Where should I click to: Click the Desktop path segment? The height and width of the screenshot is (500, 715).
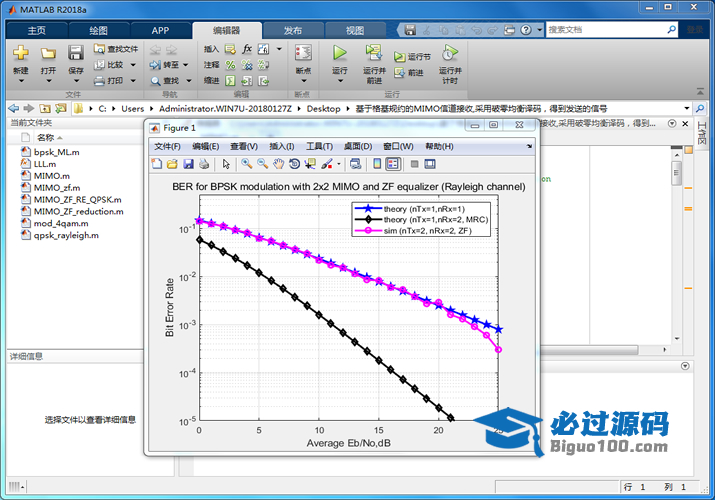click(x=323, y=108)
